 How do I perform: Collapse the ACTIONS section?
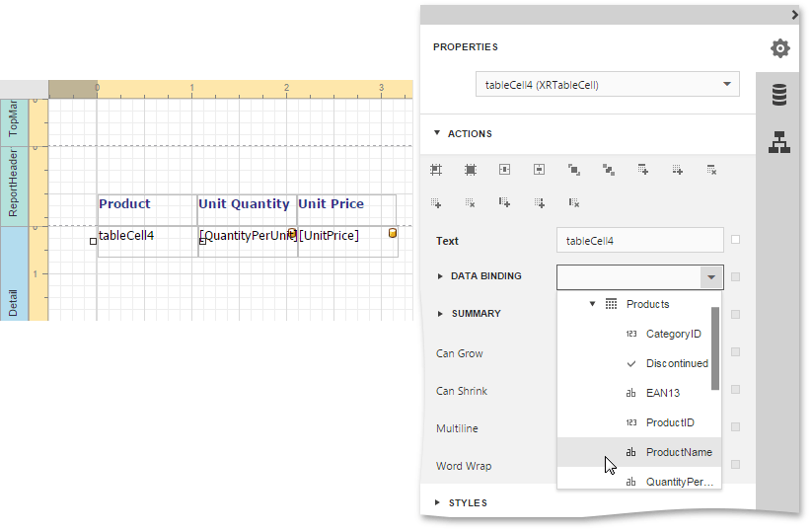[437, 133]
